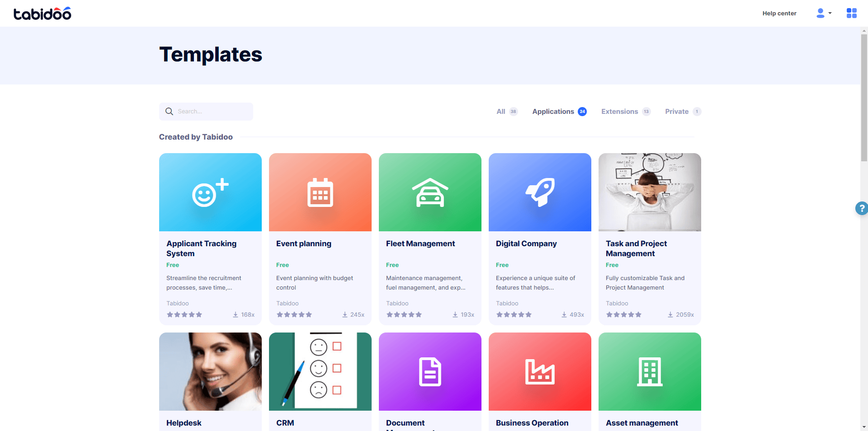868x431 pixels.
Task: Click the Business Operation factory icon
Action: click(x=540, y=372)
